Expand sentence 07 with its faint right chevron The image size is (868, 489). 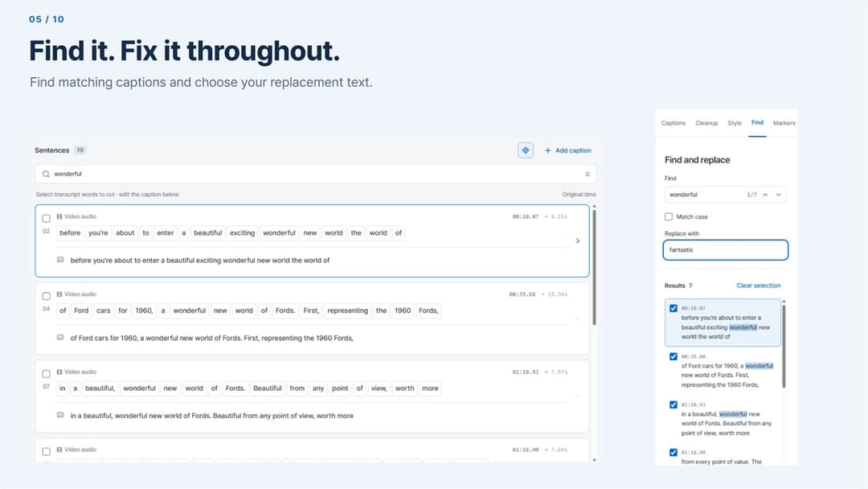pos(577,396)
